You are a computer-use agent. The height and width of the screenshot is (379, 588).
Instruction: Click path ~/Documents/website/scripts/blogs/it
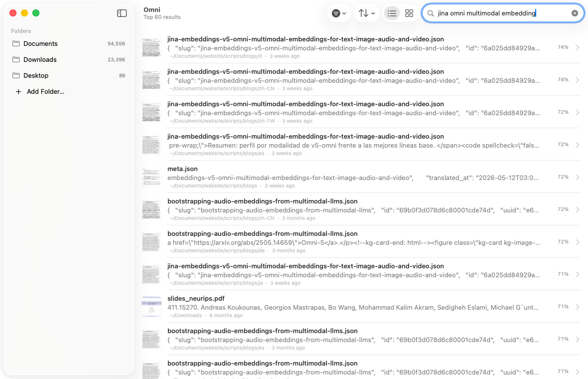pyautogui.click(x=216, y=56)
